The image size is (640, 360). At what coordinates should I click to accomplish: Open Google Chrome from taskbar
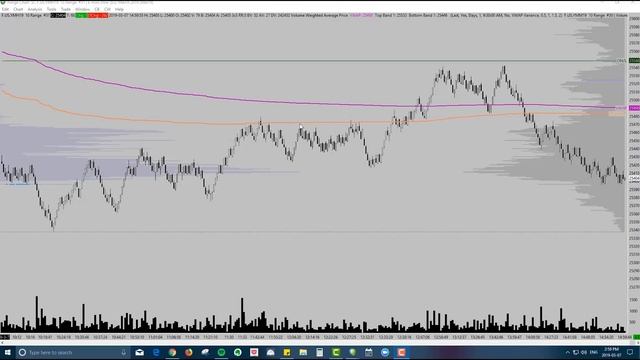[x=172, y=352]
